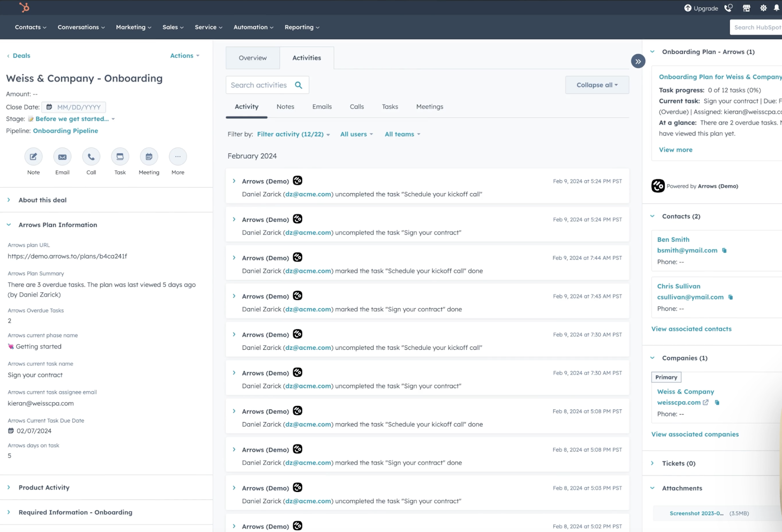
Task: Click the Search HubSpot box
Action: click(756, 27)
